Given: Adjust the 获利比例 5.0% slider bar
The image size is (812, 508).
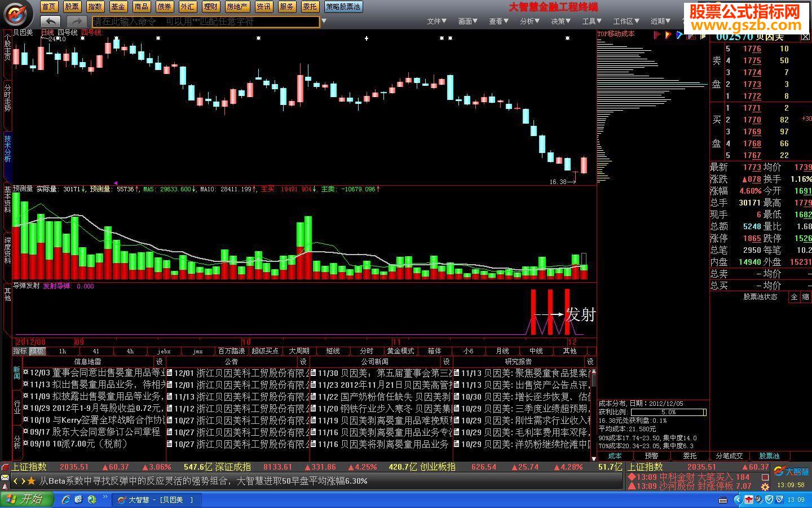Looking at the screenshot, I should 669,413.
